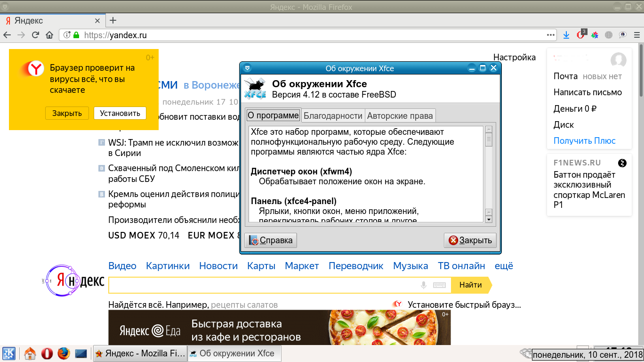644x362 pixels.
Task: Click the Получить Плюс link
Action: [585, 141]
